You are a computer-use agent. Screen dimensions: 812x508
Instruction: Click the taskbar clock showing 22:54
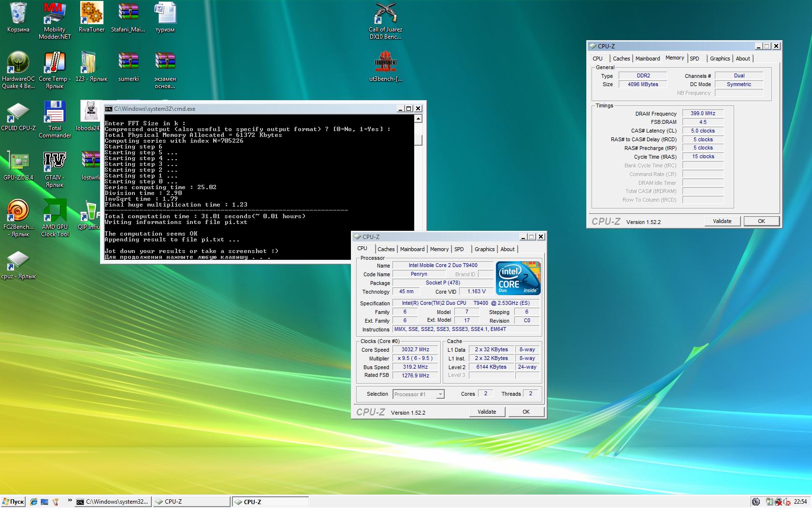pos(800,502)
